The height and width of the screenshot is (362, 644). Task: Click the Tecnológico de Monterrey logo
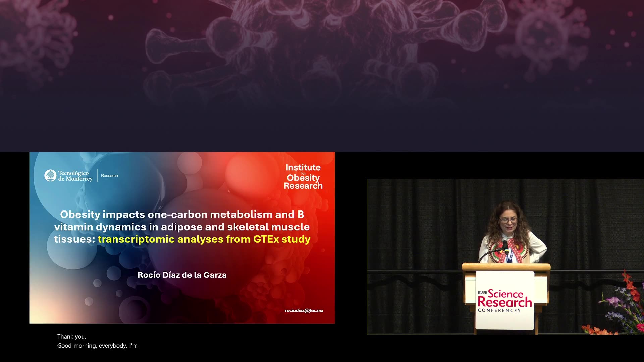click(x=68, y=176)
